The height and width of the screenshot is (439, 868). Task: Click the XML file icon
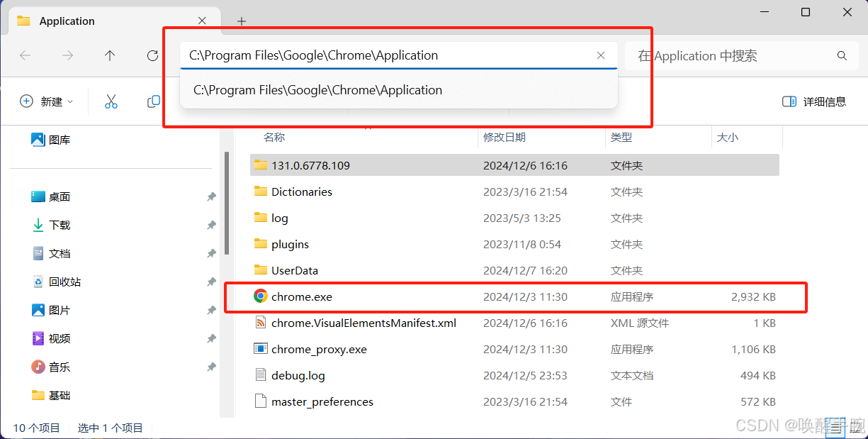261,323
